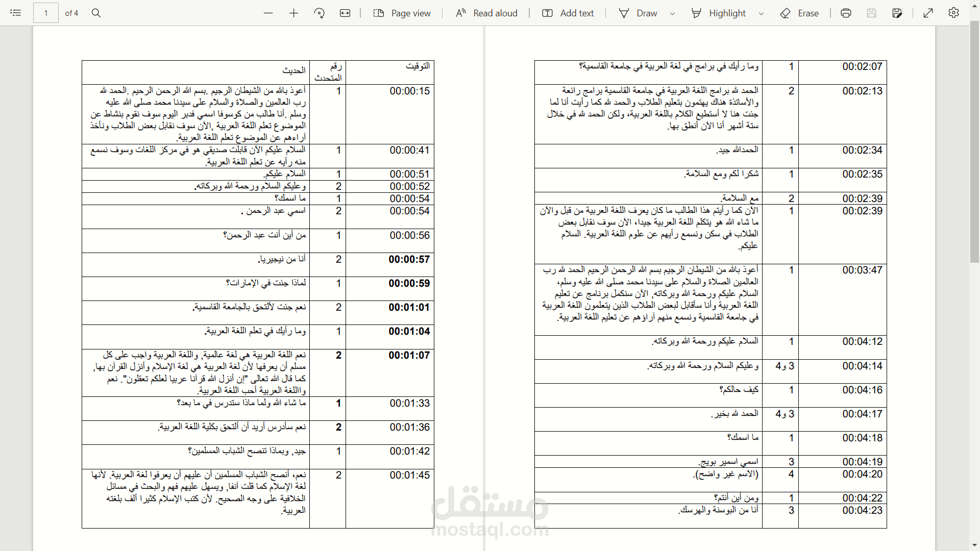The height and width of the screenshot is (551, 980).
Task: Expand the Draw options dropdown arrow
Action: (x=672, y=13)
